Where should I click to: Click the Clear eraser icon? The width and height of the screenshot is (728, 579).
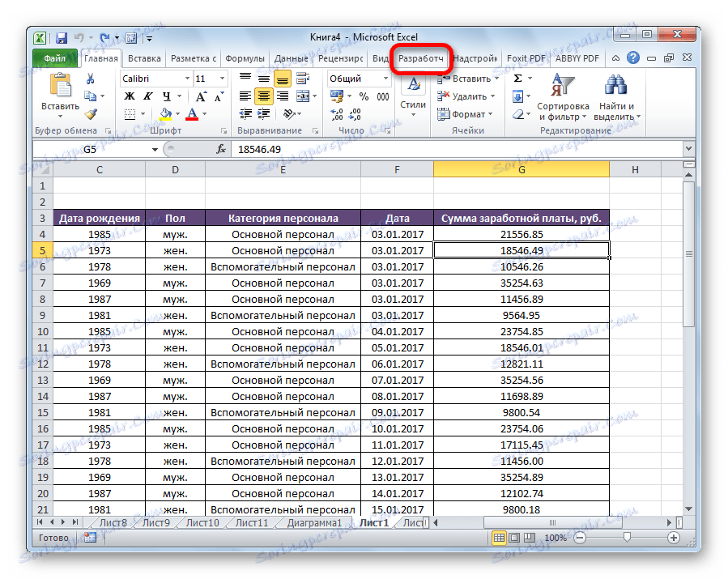coord(518,113)
